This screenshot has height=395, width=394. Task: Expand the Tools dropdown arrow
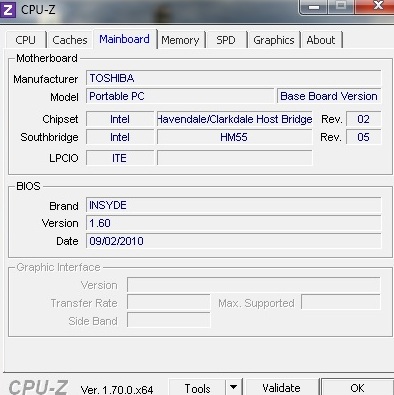click(233, 388)
